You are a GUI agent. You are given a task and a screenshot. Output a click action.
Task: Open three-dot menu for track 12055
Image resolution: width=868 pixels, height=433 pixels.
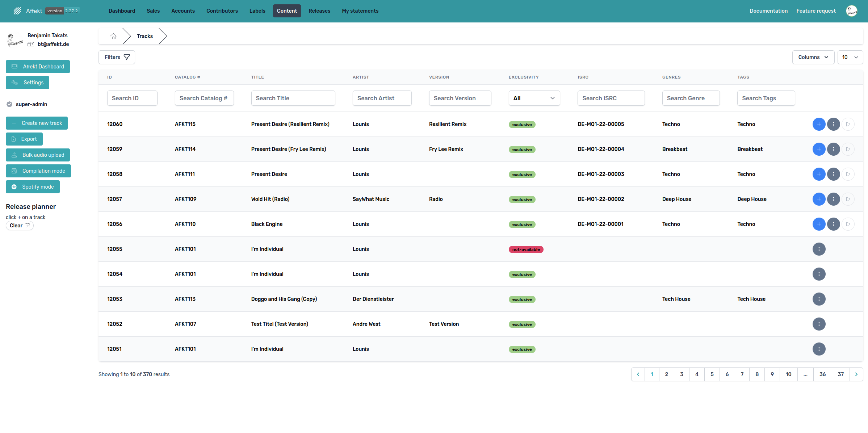pyautogui.click(x=819, y=249)
